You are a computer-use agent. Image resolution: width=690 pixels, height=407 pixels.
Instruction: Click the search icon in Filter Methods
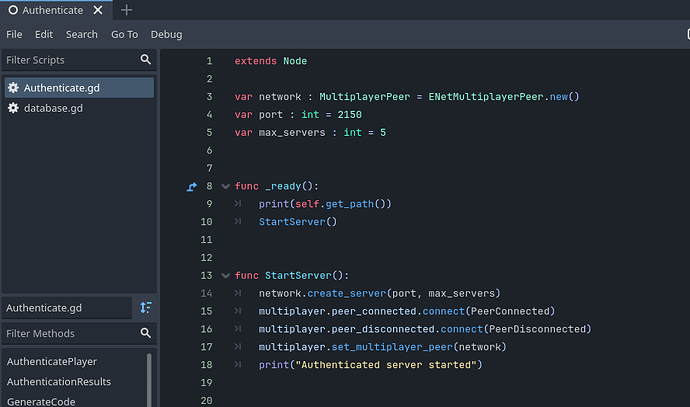tap(146, 333)
